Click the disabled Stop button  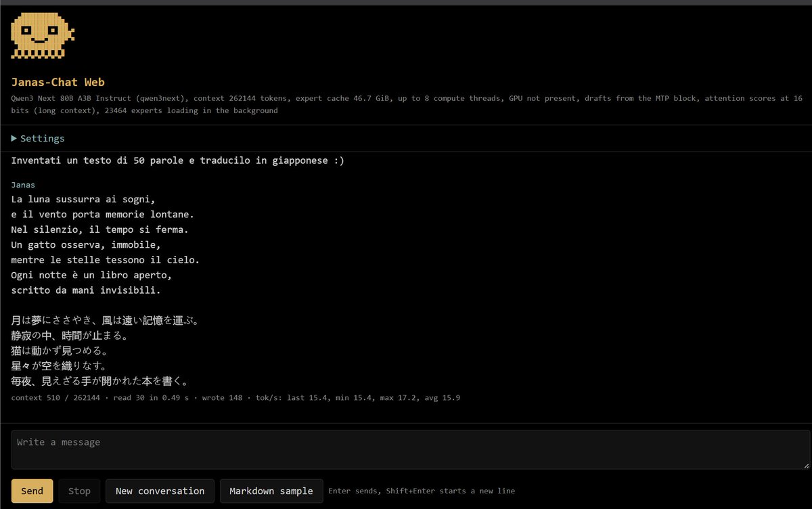pyautogui.click(x=79, y=491)
